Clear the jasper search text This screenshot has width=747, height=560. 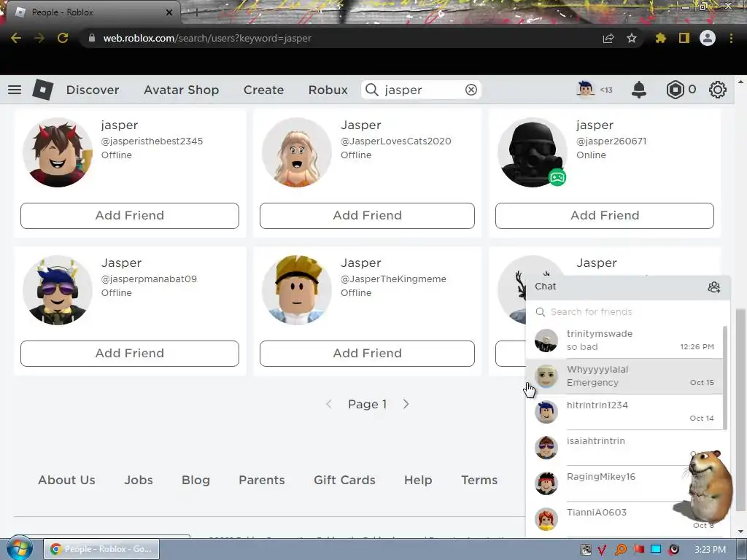tap(471, 90)
